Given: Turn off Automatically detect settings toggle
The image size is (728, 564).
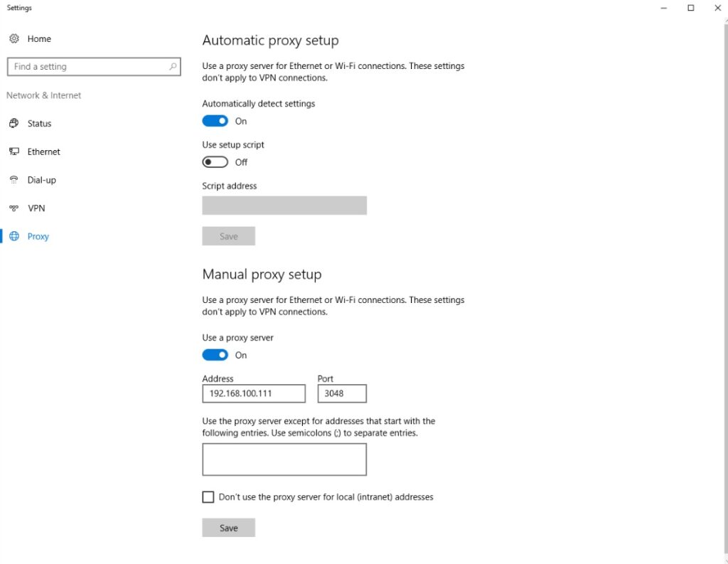Looking at the screenshot, I should [x=215, y=121].
